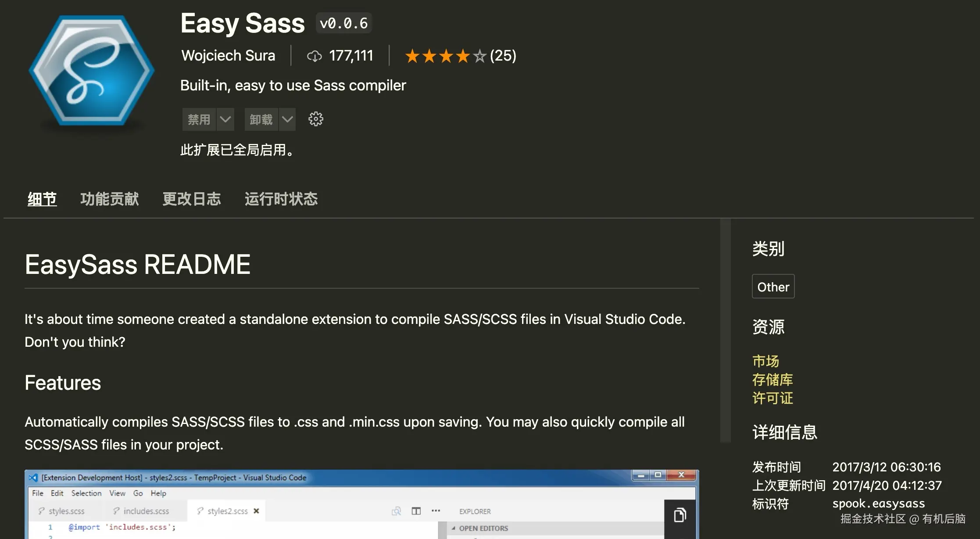Expand the 卸载 dropdown arrow
This screenshot has width=980, height=539.
287,119
